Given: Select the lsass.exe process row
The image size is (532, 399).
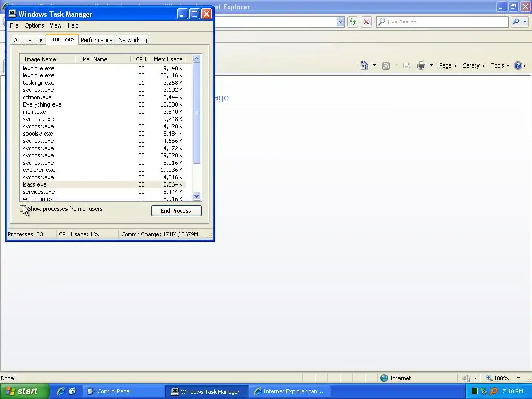Looking at the screenshot, I should coord(103,184).
